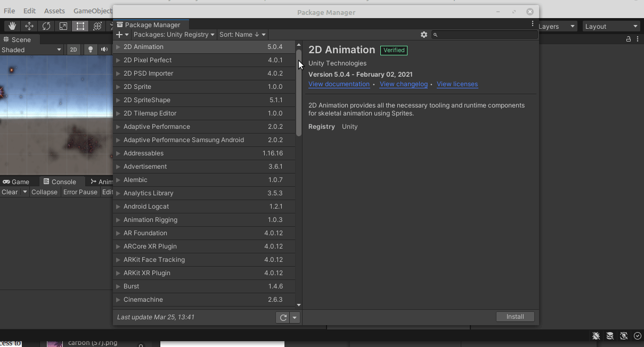Toggle Collapse in Console
Image resolution: width=644 pixels, height=347 pixels.
click(44, 192)
